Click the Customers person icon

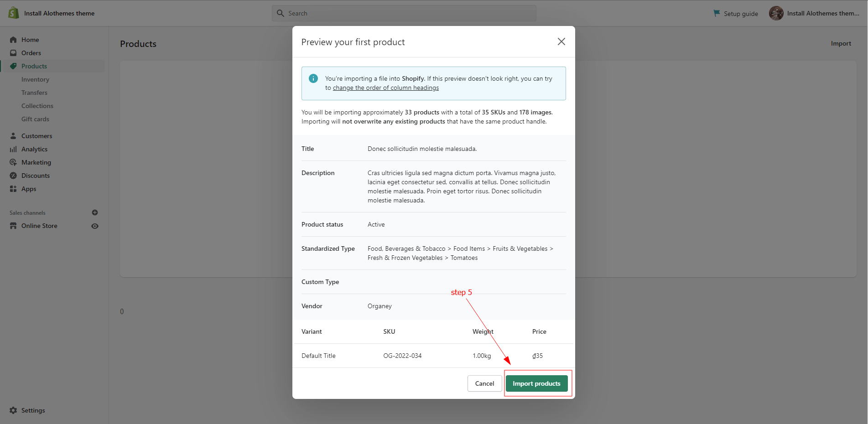pyautogui.click(x=13, y=136)
